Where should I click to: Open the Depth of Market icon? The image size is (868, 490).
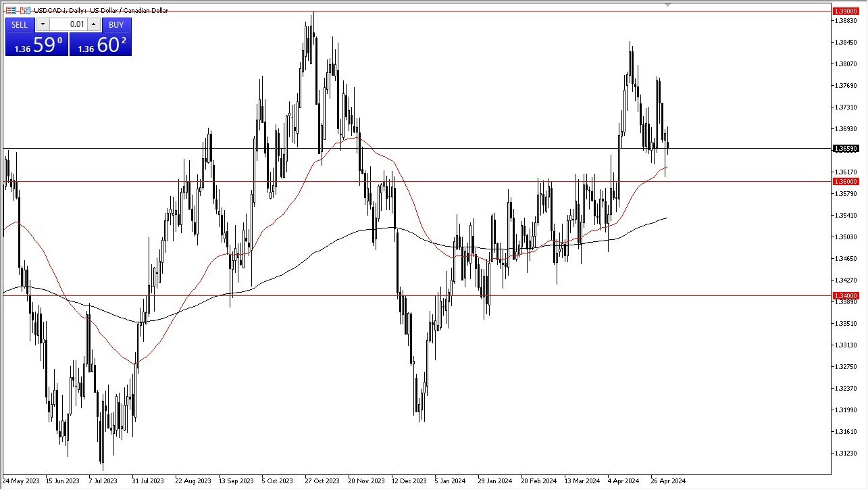[11, 10]
